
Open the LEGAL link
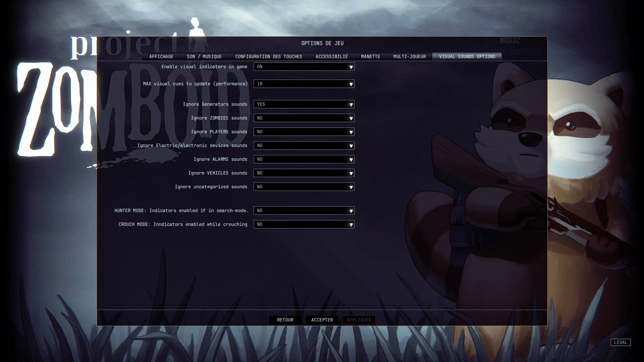click(x=621, y=343)
